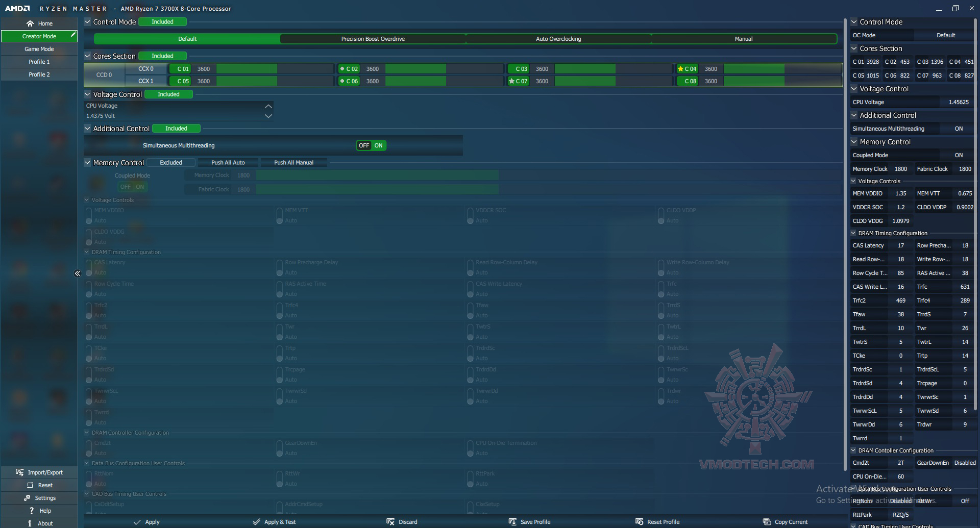The width and height of the screenshot is (980, 528).
Task: Click the star marker on core C 07
Action: 511,81
